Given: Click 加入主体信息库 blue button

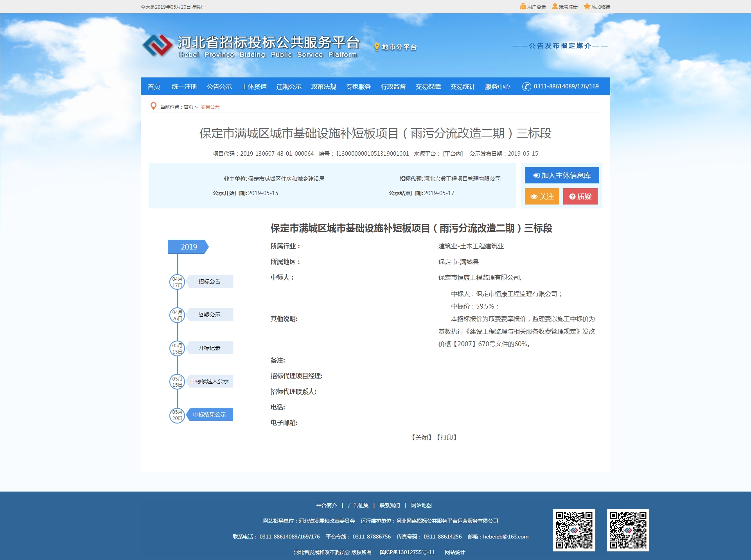Looking at the screenshot, I should 562,175.
